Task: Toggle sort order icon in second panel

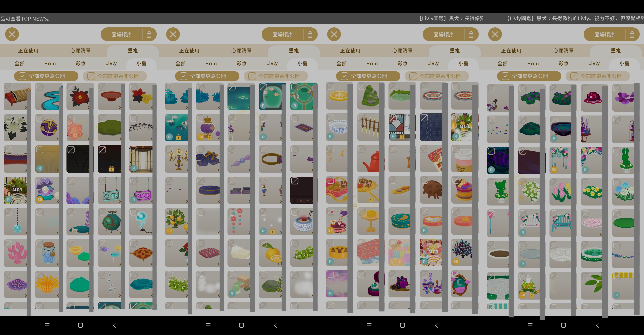Action: tap(310, 34)
